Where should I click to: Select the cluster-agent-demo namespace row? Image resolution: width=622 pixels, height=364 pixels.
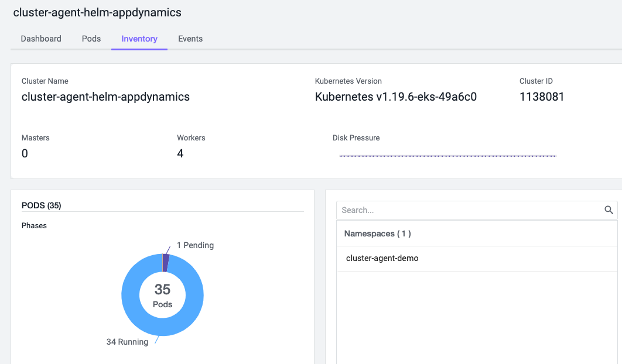(x=477, y=259)
